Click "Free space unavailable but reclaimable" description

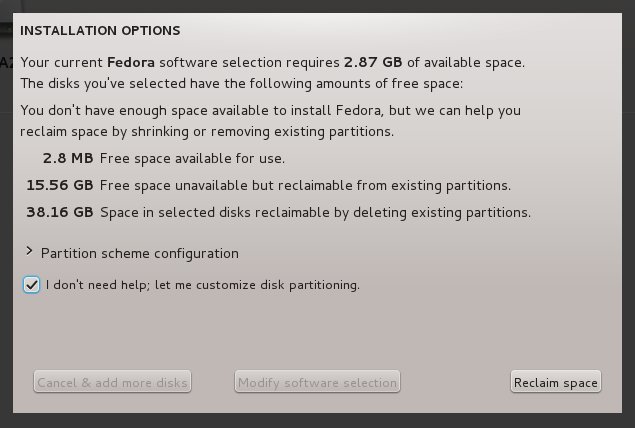(x=305, y=185)
